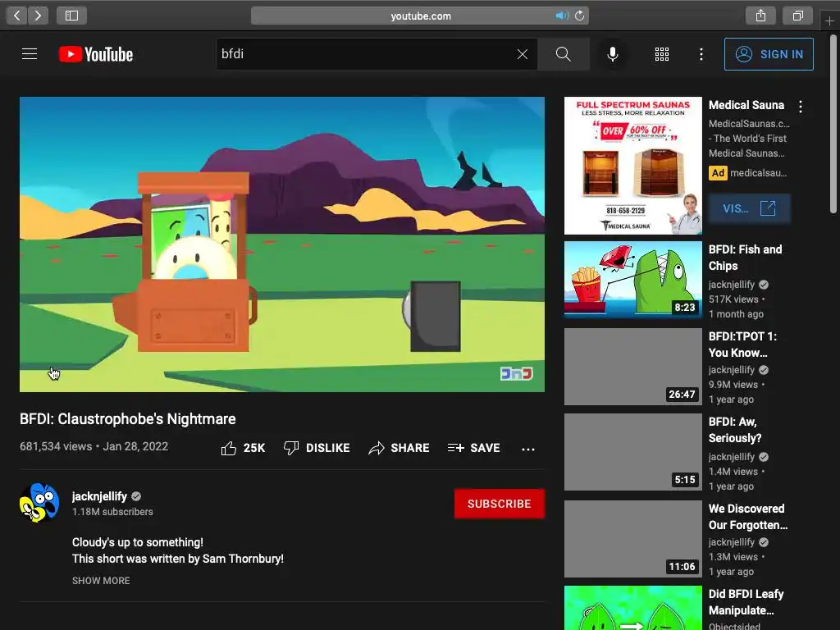Open the jacknjellify channel avatar
The width and height of the screenshot is (840, 630).
[39, 503]
